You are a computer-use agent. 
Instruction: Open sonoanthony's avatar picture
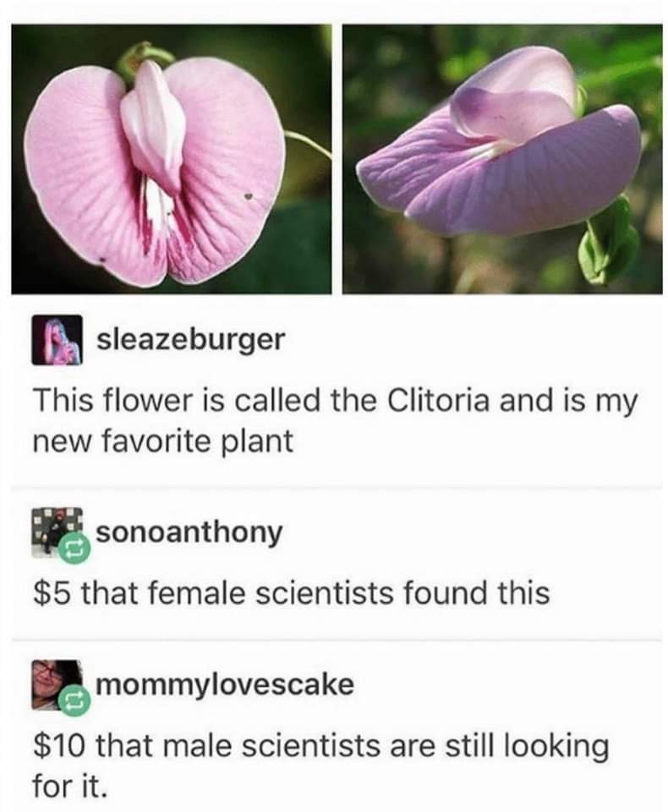[57, 532]
